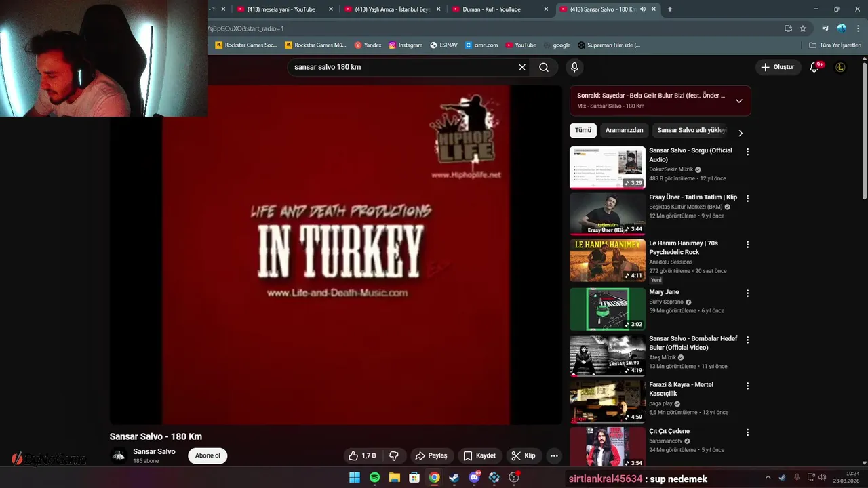Open the YouTube bookmark
Screen dimensions: 868x488
pos(521,45)
